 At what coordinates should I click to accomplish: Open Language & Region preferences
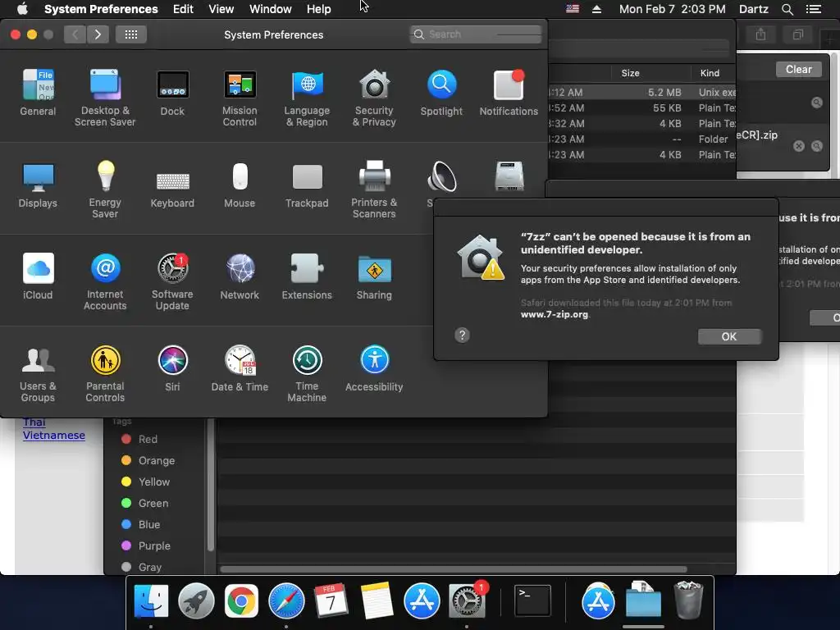tap(307, 98)
